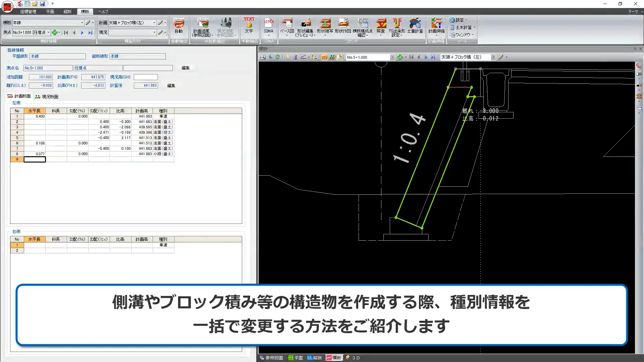Go to last station in ribbon 横断情報
The image size is (644, 362).
[x=90, y=33]
